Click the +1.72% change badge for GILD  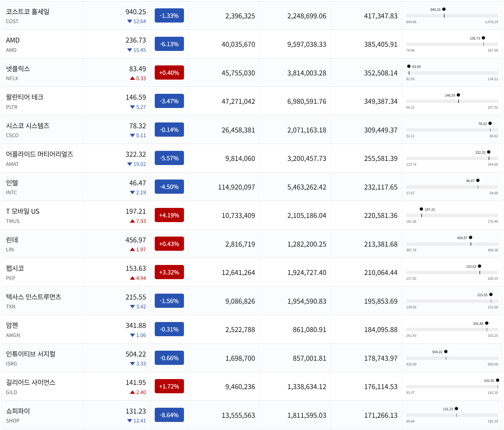tap(169, 386)
